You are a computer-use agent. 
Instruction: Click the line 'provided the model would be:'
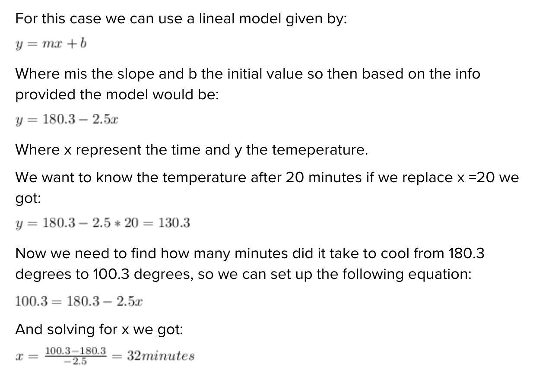pos(117,95)
